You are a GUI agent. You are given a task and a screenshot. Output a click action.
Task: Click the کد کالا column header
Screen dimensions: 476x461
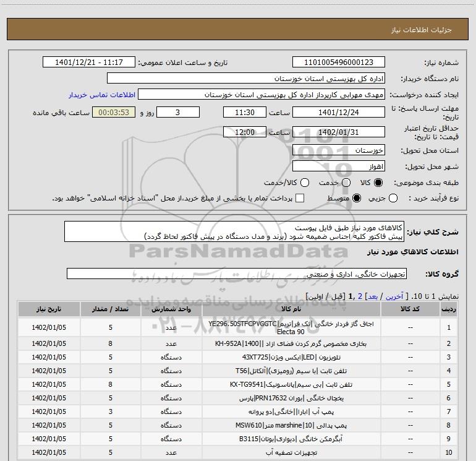click(410, 309)
